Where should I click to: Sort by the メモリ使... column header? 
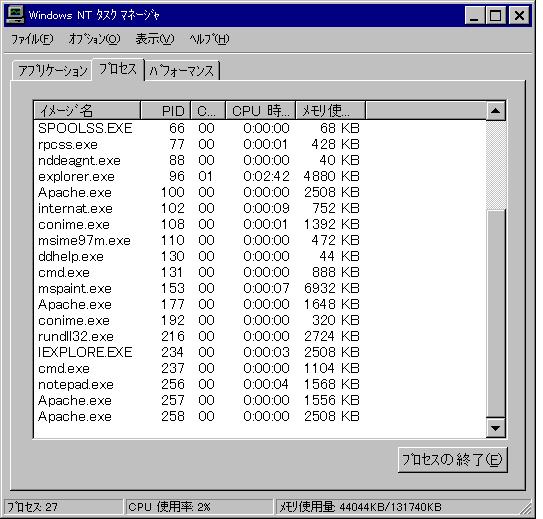tap(330, 110)
